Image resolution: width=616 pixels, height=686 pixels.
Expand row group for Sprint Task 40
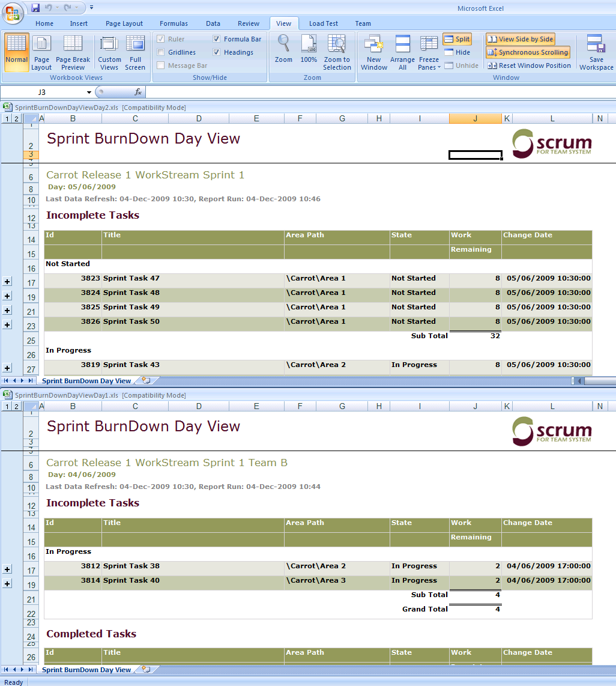(7, 584)
